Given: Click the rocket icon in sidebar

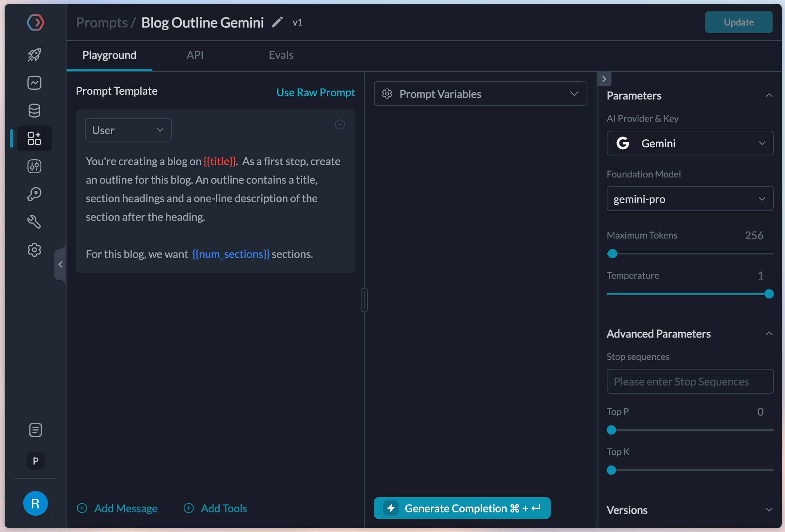Looking at the screenshot, I should click(34, 55).
